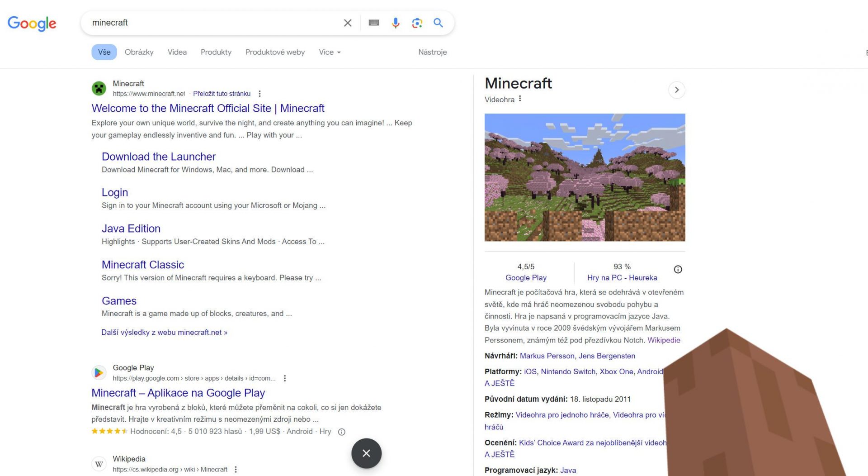Viewport: 868px width, 476px height.
Task: Expand awards list with A JEŠTĚ under Ocenění
Action: pos(500,454)
